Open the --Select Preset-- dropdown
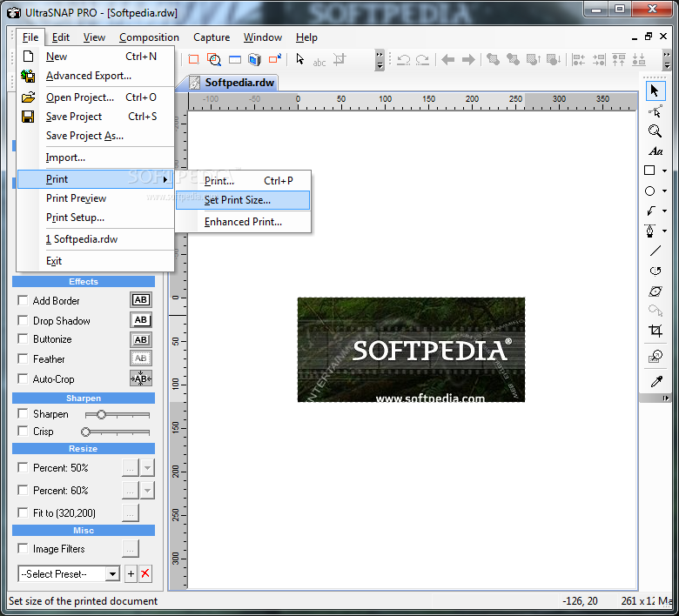Viewport: 679px width, 616px height. [69, 574]
